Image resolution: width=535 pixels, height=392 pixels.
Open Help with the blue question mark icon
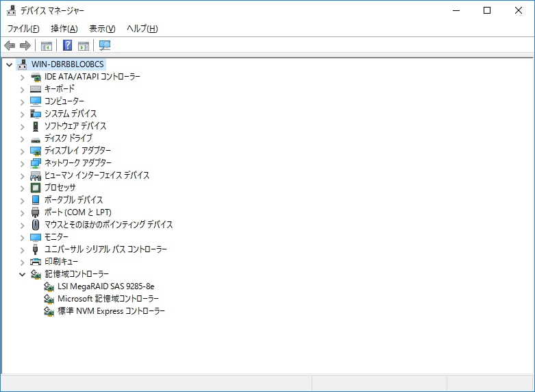pos(68,45)
